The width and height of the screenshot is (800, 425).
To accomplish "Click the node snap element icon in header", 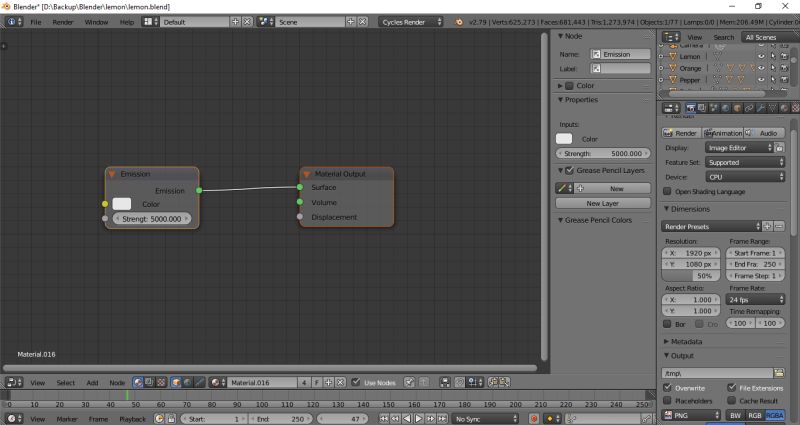I will [x=474, y=382].
